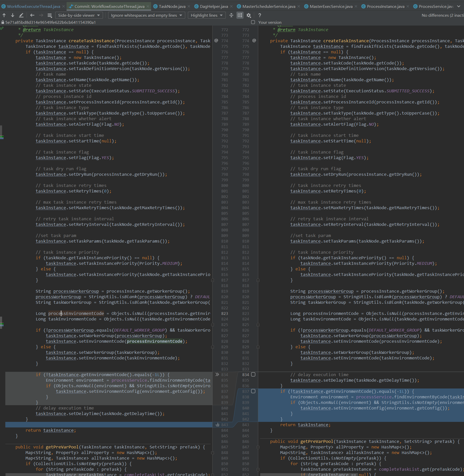Navigate back with the left arrow
The height and width of the screenshot is (476, 464).
coord(32,15)
